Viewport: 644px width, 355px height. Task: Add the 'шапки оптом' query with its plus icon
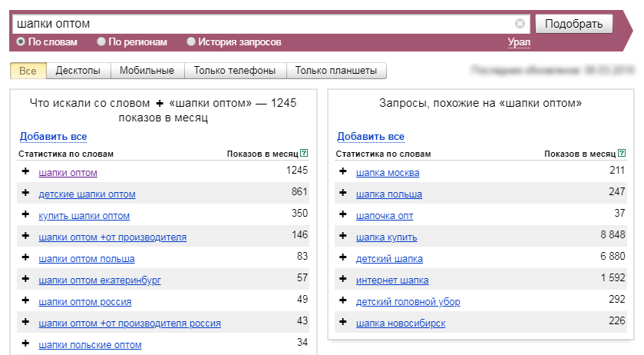coord(25,171)
